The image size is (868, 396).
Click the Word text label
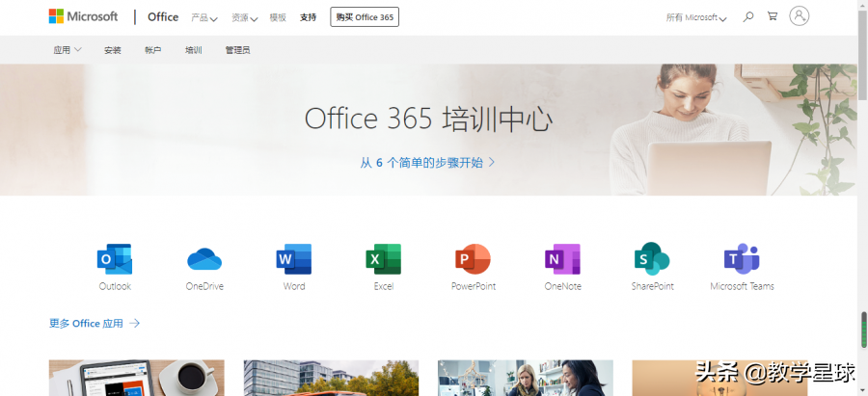tap(294, 286)
